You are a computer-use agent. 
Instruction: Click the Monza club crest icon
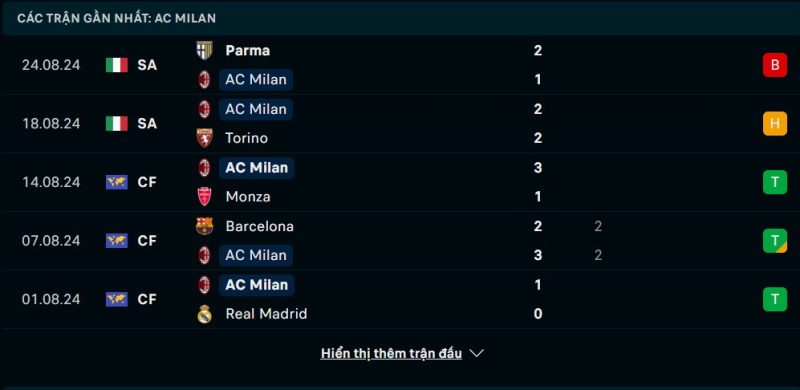204,197
